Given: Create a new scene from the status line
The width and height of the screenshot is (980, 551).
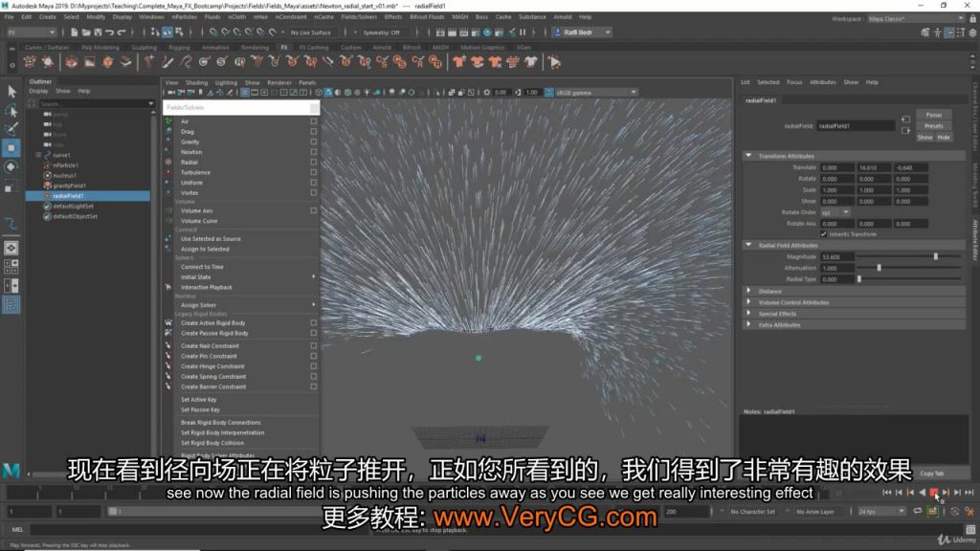Looking at the screenshot, I should (74, 32).
